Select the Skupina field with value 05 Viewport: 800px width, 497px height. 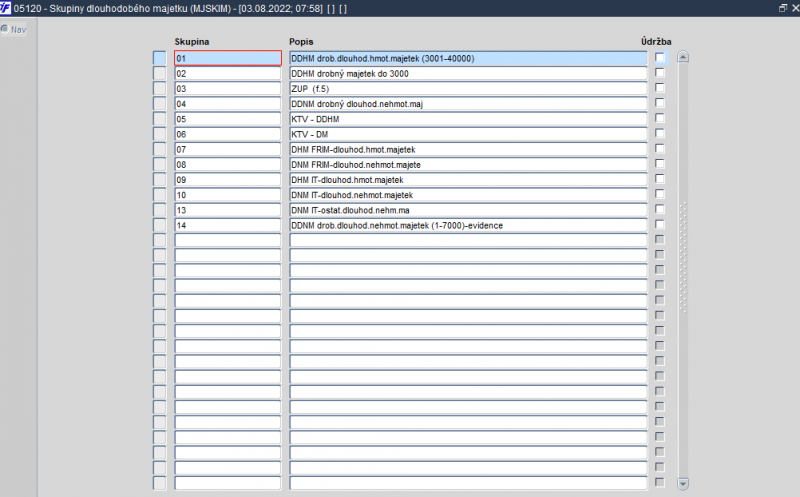pos(228,119)
